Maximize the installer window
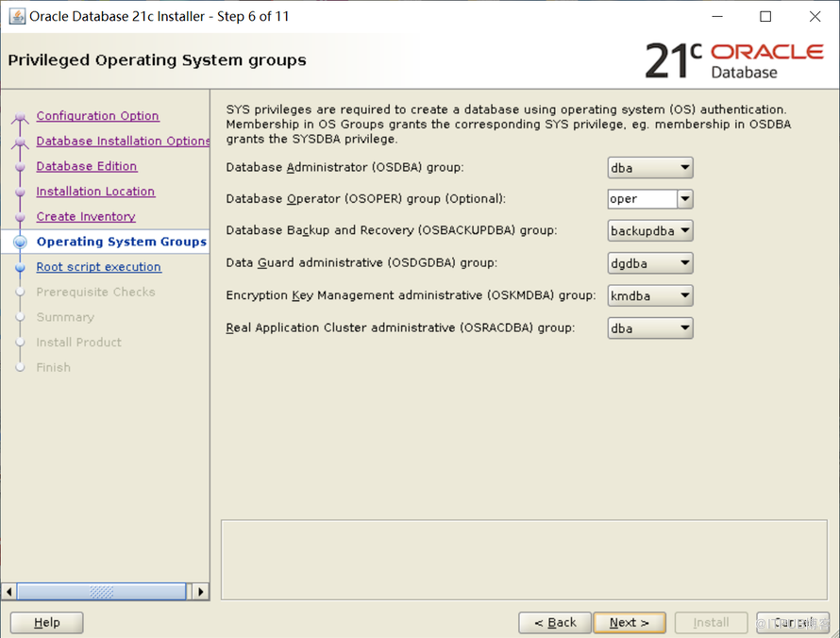This screenshot has height=638, width=840. click(765, 17)
